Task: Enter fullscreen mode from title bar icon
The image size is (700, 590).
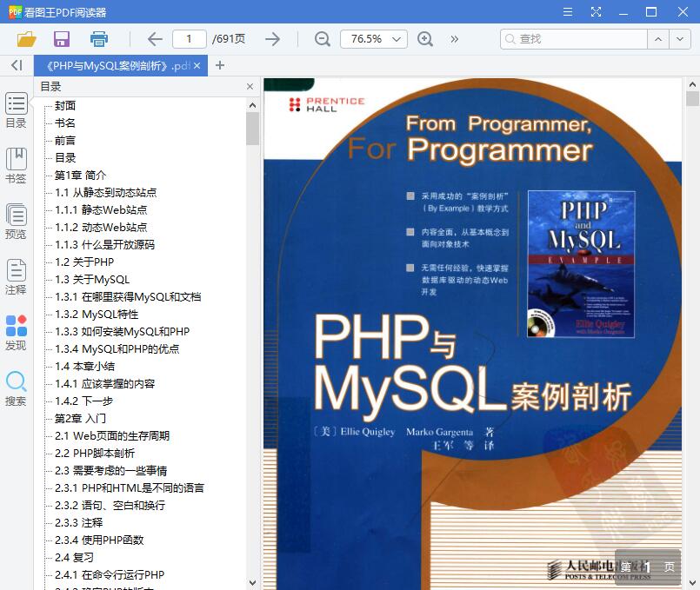Action: [x=596, y=11]
